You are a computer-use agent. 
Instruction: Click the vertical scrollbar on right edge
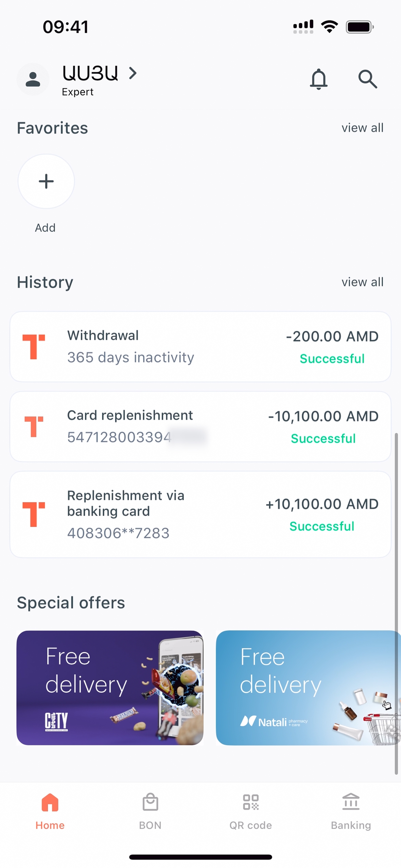coord(396,603)
